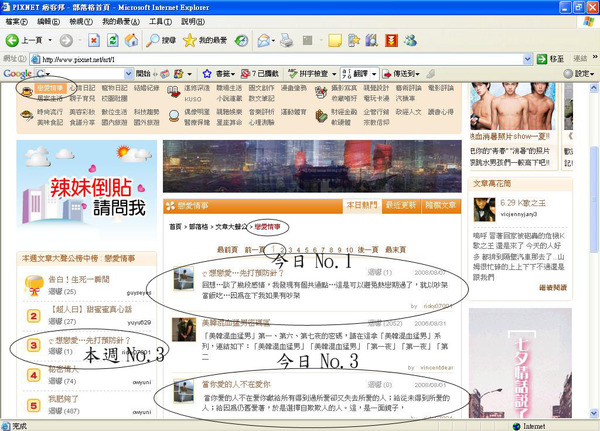The width and height of the screenshot is (600, 431).
Task: Click in the Google toolbar search field
Action: click(85, 73)
